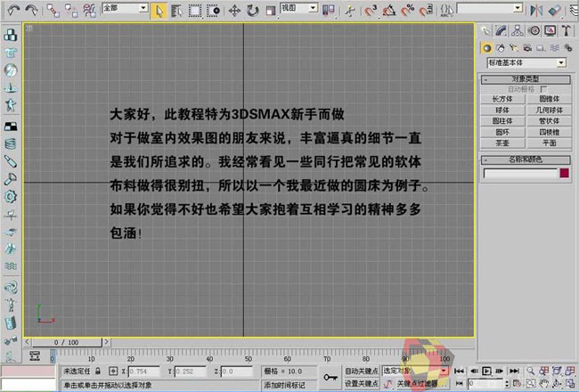
Task: Click the Rectangular Selection Region tool
Action: [x=195, y=11]
